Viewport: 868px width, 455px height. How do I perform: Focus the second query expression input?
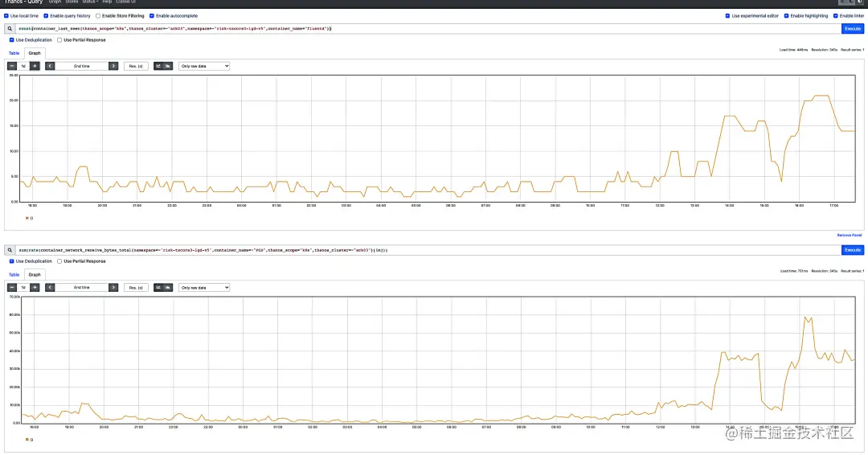tap(428, 250)
